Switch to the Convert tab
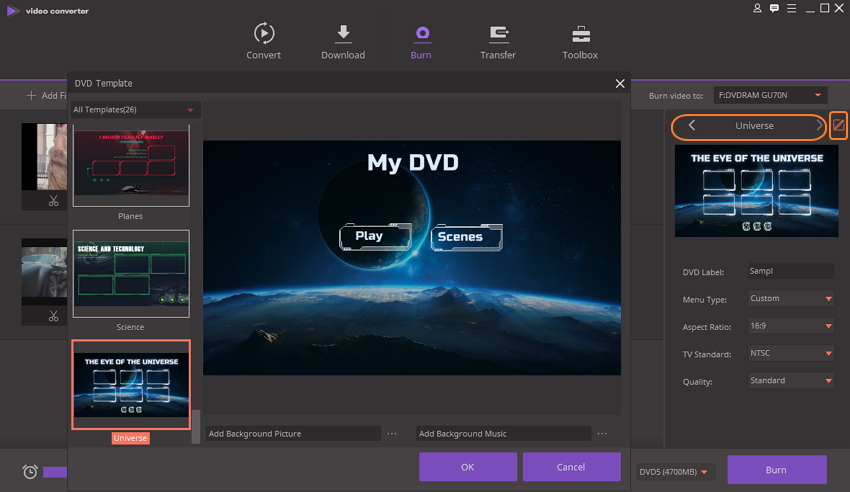 (263, 42)
